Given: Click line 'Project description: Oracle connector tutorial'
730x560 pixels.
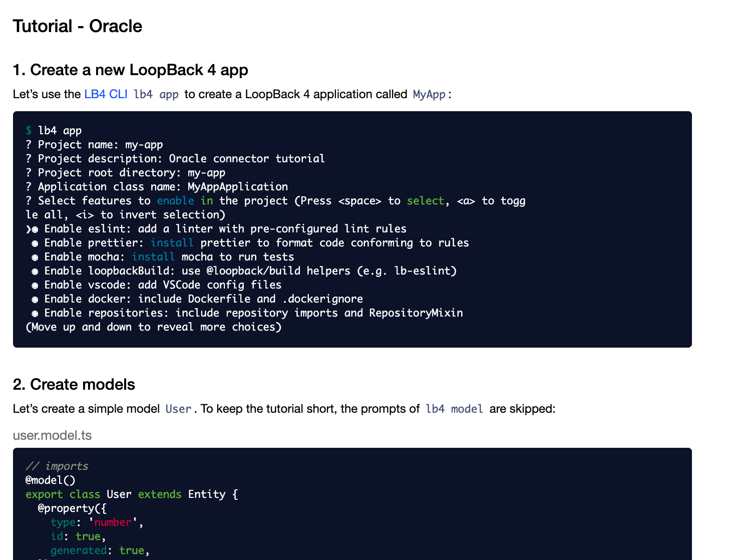Looking at the screenshot, I should [x=175, y=159].
